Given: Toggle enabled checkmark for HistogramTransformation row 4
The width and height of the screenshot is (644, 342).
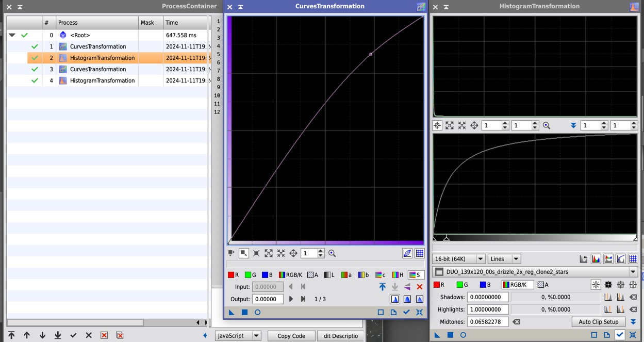Looking at the screenshot, I should [x=35, y=80].
